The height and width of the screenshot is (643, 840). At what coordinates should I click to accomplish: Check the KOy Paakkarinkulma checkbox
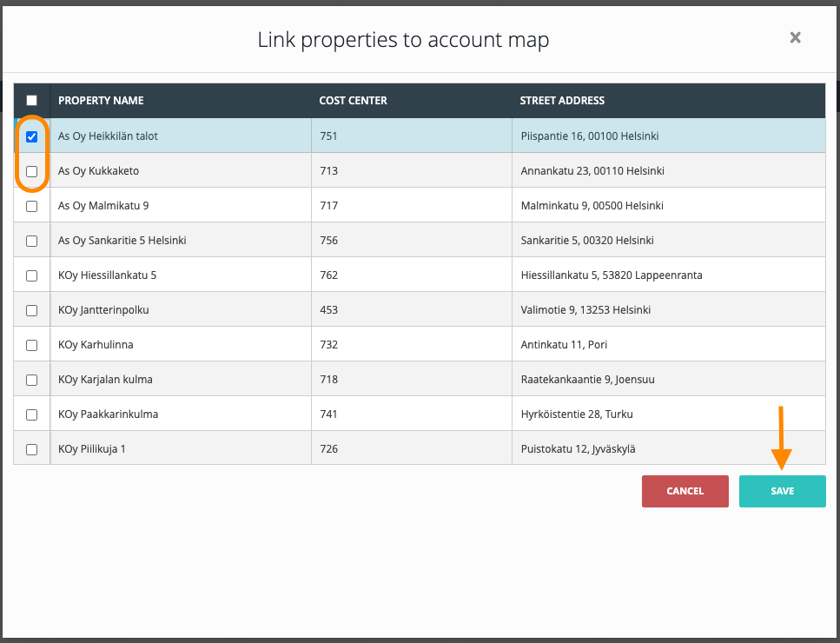32,414
